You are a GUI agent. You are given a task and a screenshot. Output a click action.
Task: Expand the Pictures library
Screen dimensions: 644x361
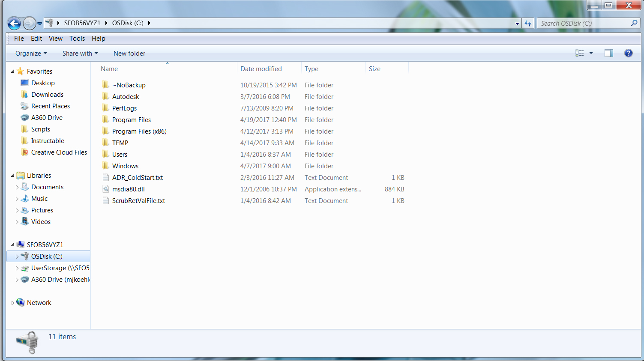[x=17, y=210]
